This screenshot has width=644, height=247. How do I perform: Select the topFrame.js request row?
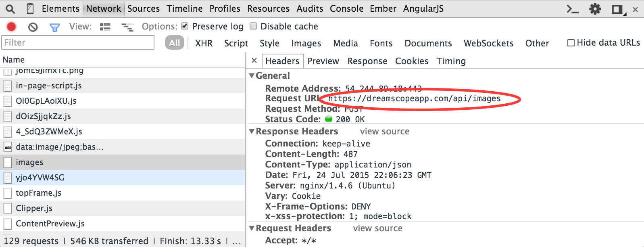click(x=38, y=193)
